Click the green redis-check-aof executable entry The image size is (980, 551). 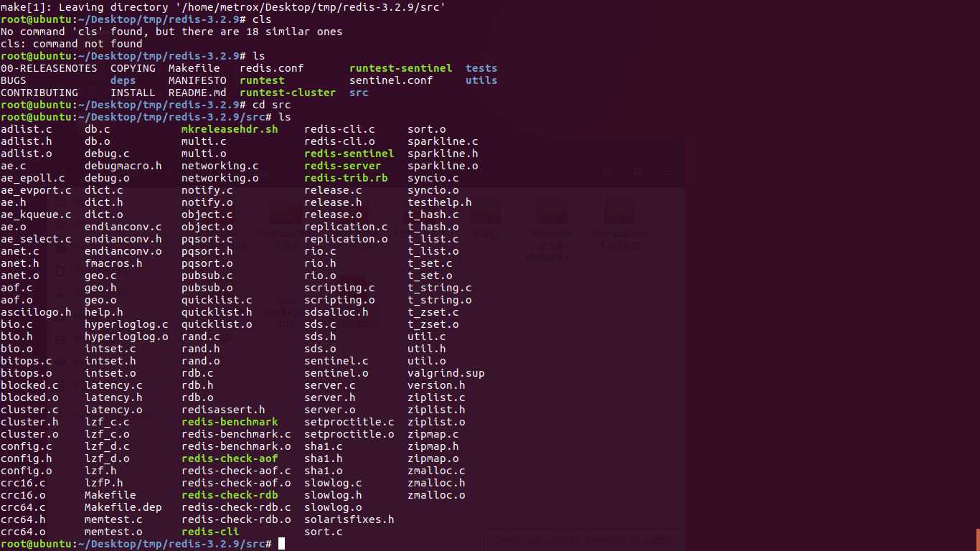(x=230, y=458)
